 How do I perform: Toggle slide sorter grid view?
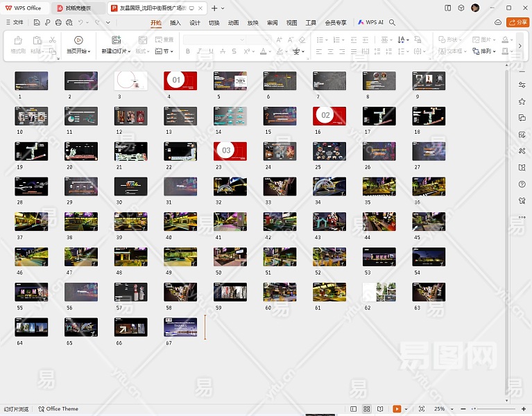(367, 409)
